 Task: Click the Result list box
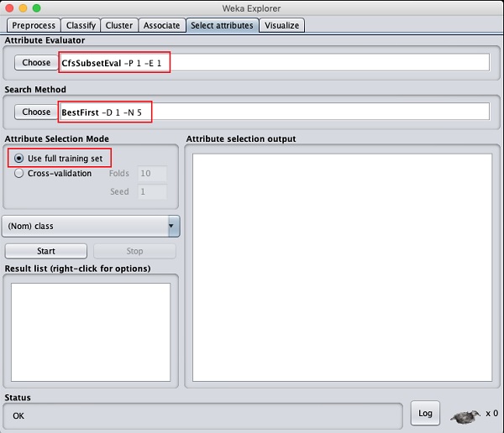[91, 332]
